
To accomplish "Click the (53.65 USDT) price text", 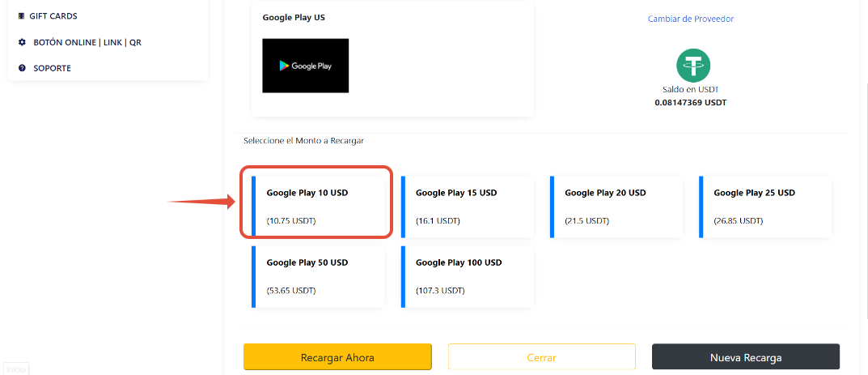I will pos(291,290).
